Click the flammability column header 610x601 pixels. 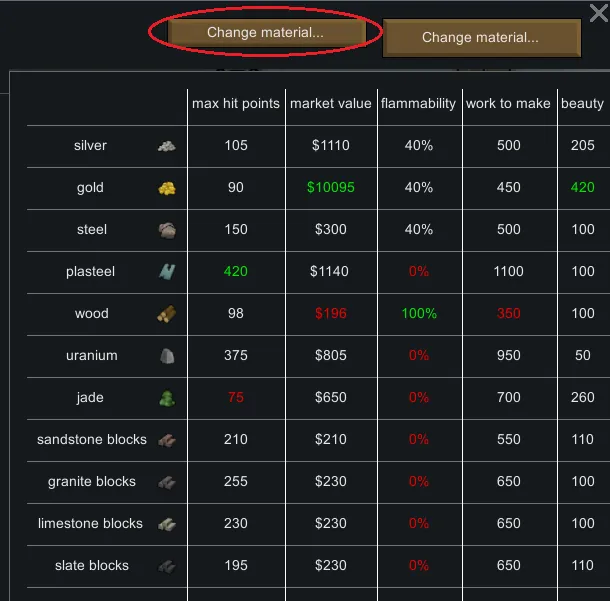point(418,104)
